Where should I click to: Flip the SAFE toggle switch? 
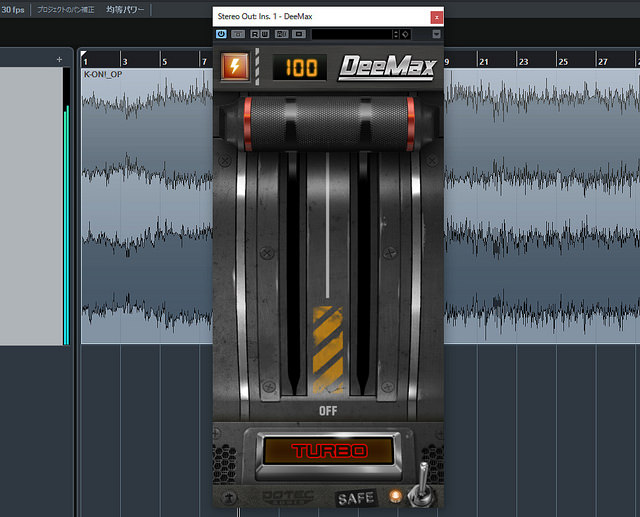point(422,485)
